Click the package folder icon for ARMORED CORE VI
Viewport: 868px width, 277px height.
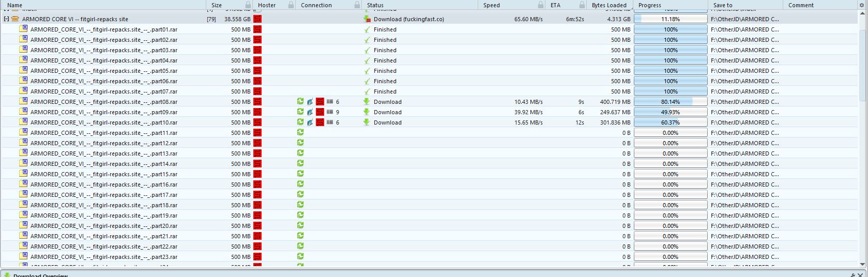click(x=15, y=19)
